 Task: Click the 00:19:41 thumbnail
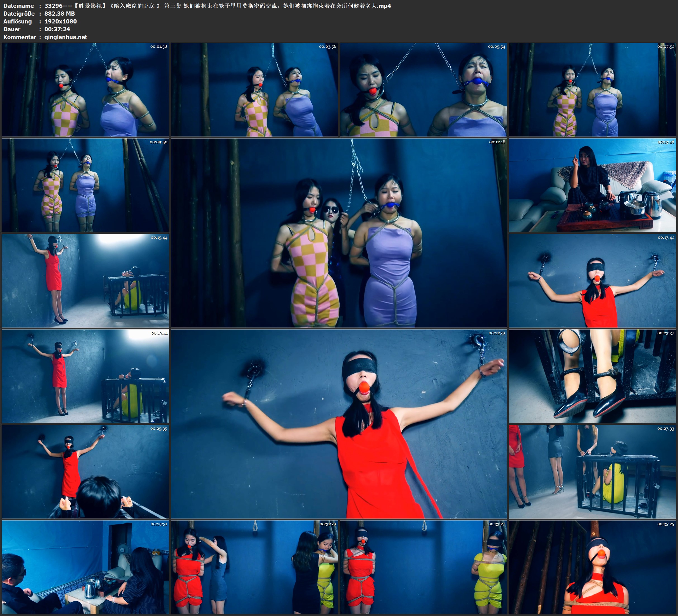[85, 376]
